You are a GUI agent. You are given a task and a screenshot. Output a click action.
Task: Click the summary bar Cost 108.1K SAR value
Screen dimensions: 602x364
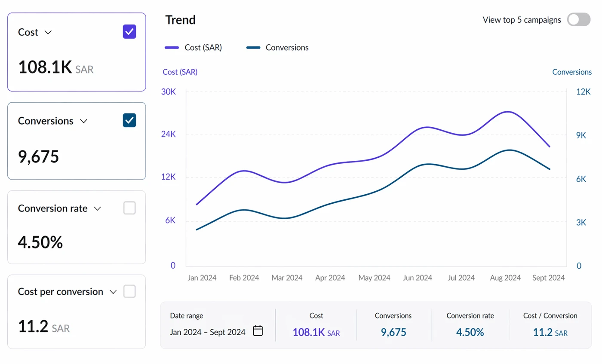click(316, 332)
